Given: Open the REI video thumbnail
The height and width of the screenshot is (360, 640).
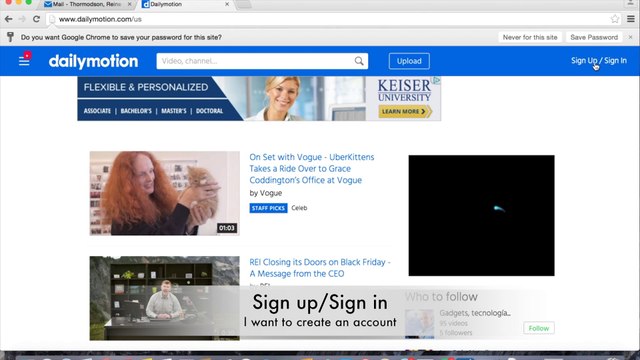Looking at the screenshot, I should [164, 298].
